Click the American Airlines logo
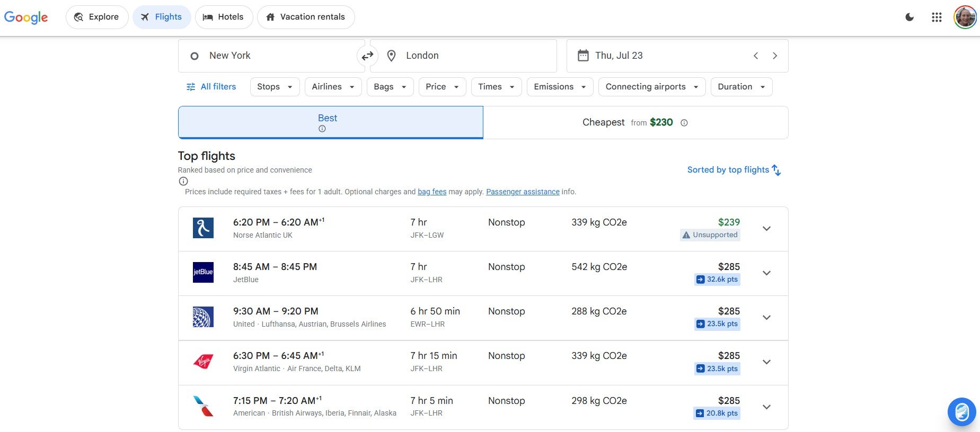 point(203,406)
